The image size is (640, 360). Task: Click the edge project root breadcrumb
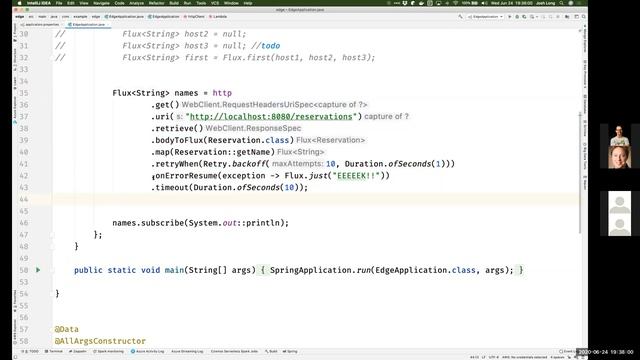(20, 17)
